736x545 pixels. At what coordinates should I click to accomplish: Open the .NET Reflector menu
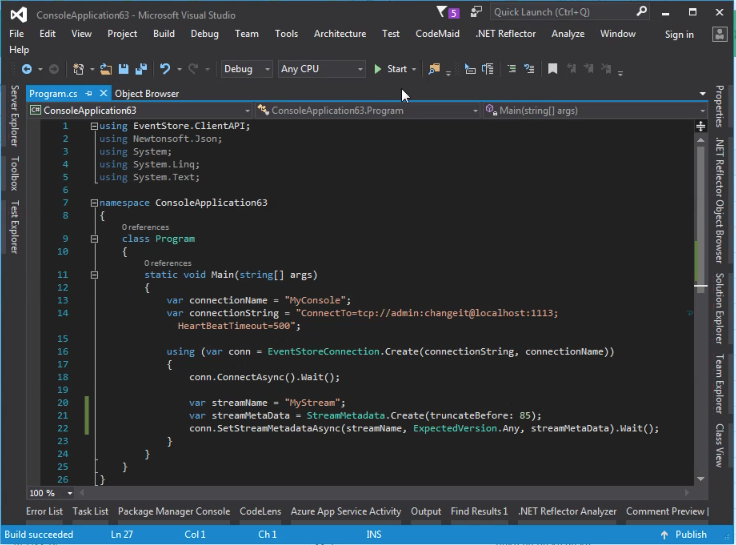pyautogui.click(x=506, y=34)
